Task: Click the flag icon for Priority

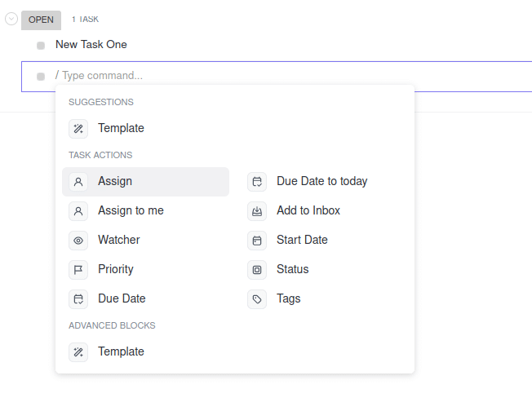Action: point(78,270)
